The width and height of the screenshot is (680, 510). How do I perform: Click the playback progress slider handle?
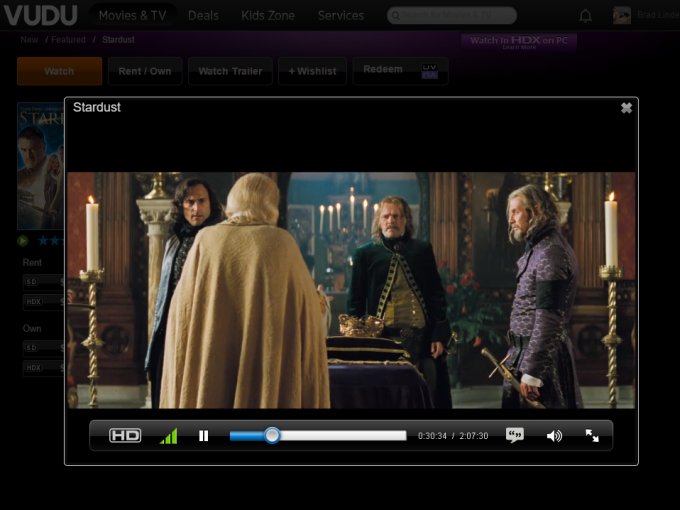coord(272,435)
